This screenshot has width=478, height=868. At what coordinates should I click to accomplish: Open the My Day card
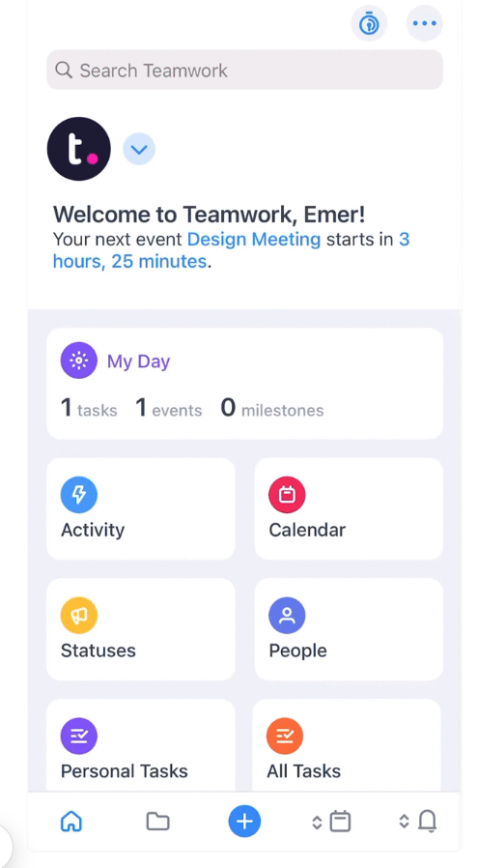(x=244, y=384)
